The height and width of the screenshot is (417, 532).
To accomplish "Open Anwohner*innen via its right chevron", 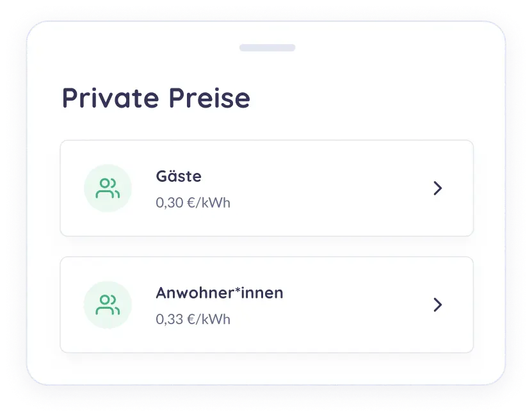I will click(x=438, y=304).
